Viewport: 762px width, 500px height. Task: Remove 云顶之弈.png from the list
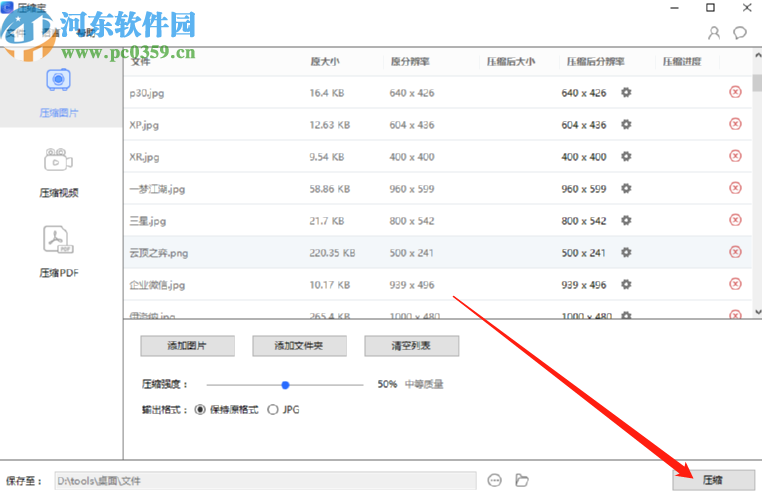[x=735, y=252]
